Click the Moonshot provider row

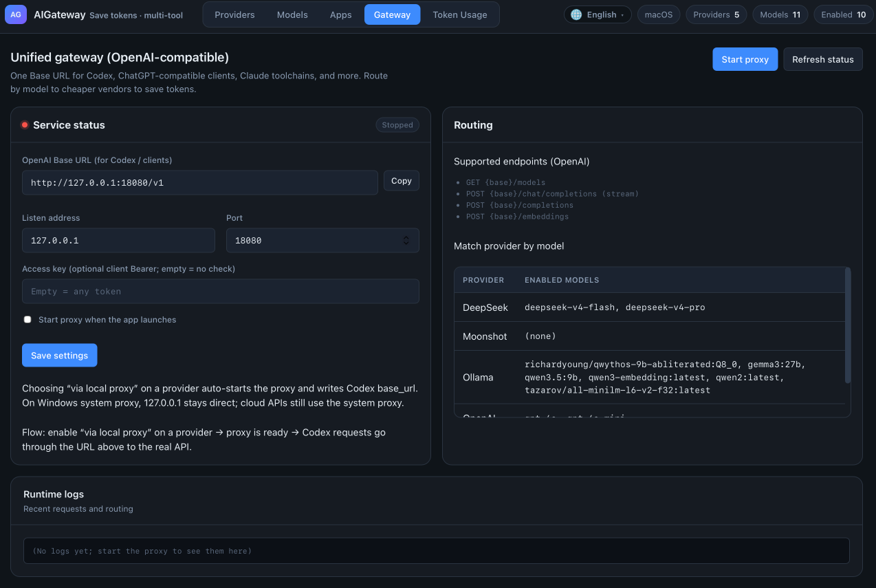pyautogui.click(x=650, y=336)
